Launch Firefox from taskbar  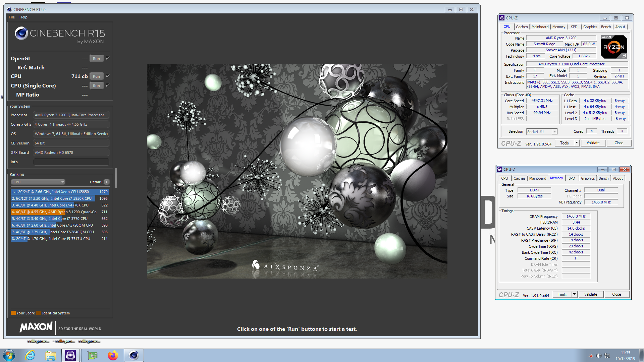(113, 355)
